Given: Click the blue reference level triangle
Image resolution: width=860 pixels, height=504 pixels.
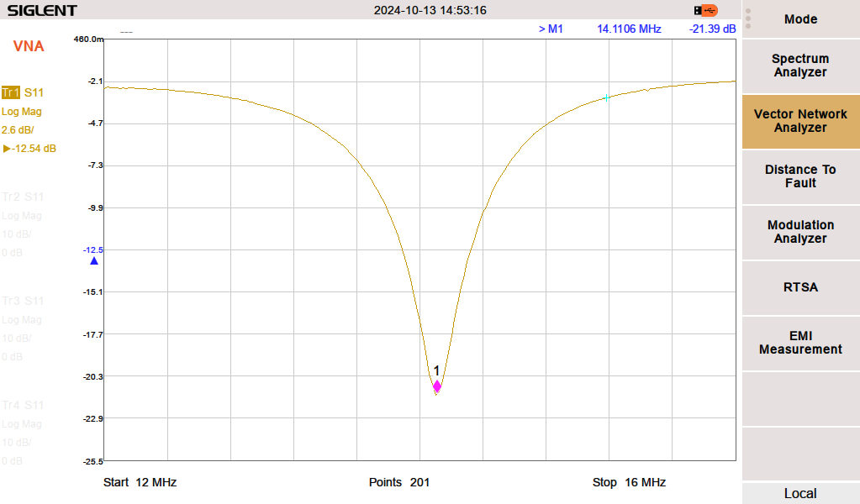Looking at the screenshot, I should click(94, 260).
